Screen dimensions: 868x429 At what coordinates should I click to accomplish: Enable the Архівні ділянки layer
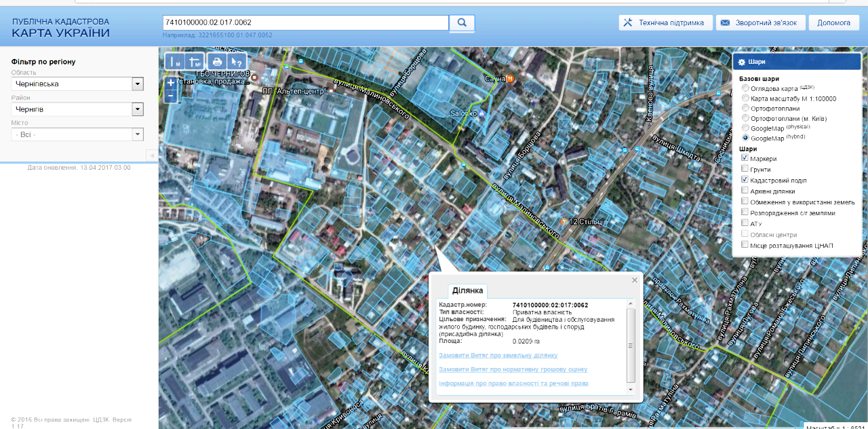click(x=745, y=191)
